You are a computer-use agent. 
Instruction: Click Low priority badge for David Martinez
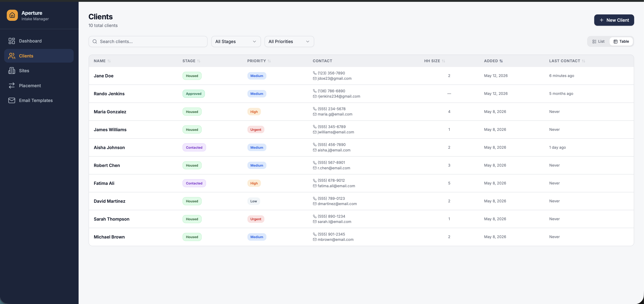point(253,201)
